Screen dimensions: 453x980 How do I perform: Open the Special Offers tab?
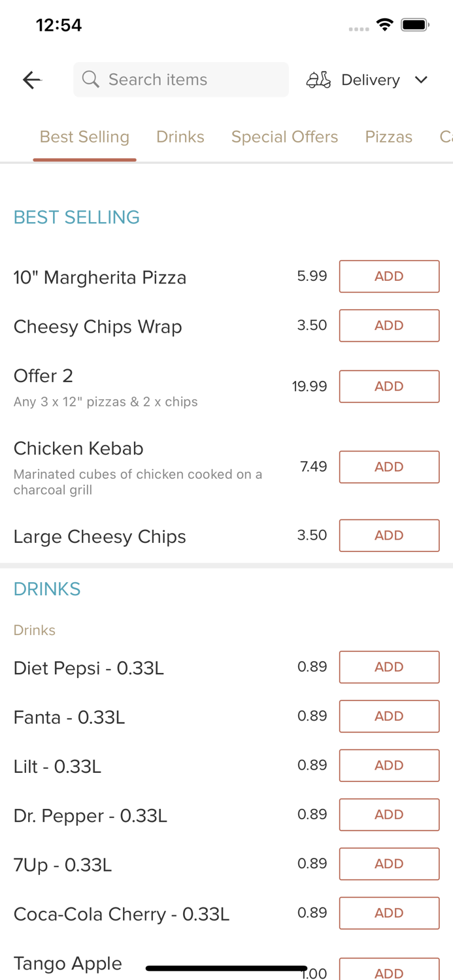(x=284, y=137)
